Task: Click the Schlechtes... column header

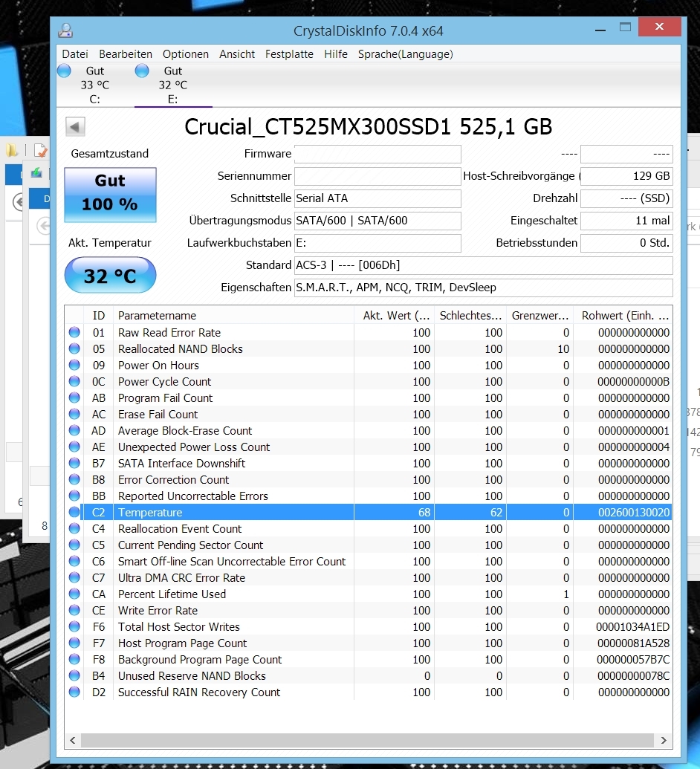Action: [x=470, y=315]
